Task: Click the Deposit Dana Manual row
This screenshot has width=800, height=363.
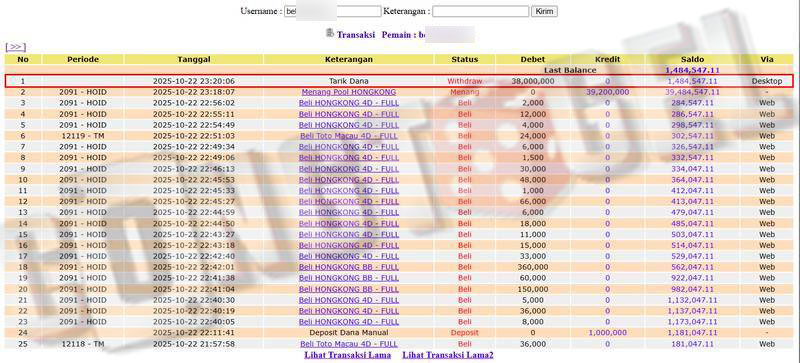Action: [x=399, y=333]
